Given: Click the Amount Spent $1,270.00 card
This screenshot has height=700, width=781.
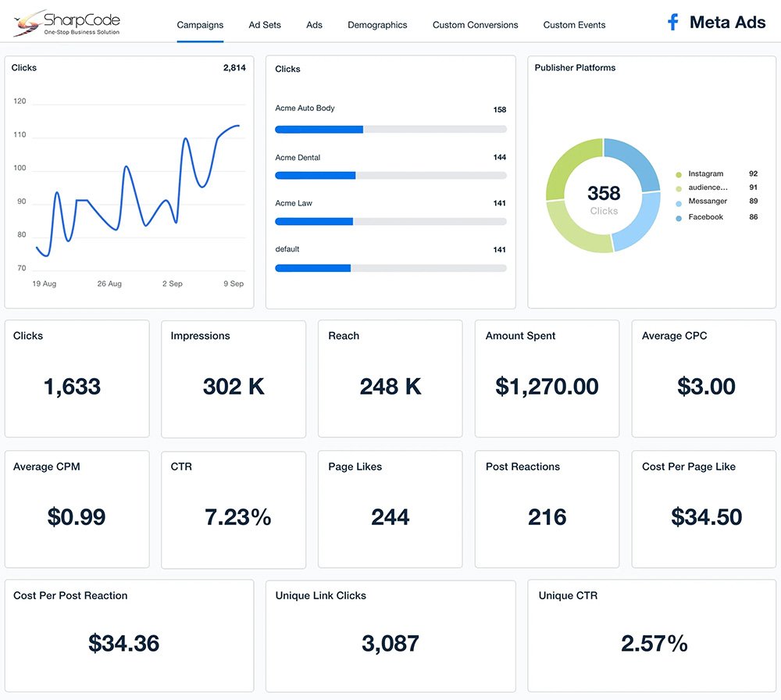Looking at the screenshot, I should click(547, 378).
